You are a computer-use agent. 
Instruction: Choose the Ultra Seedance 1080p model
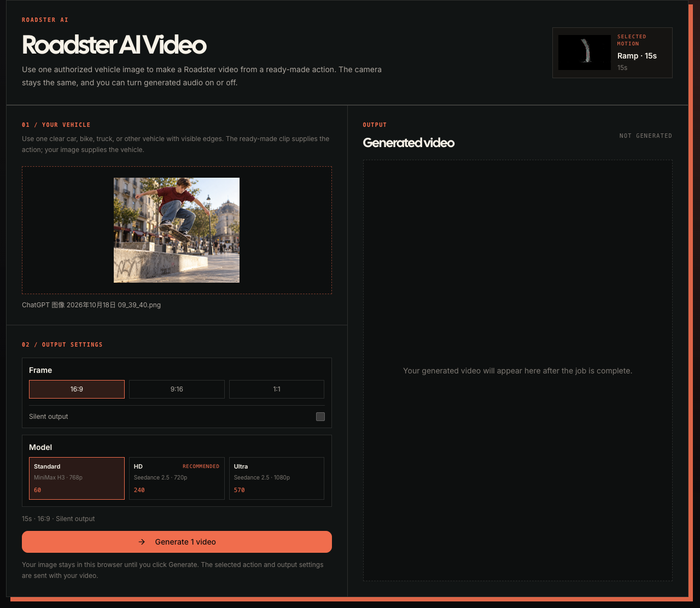coord(277,478)
